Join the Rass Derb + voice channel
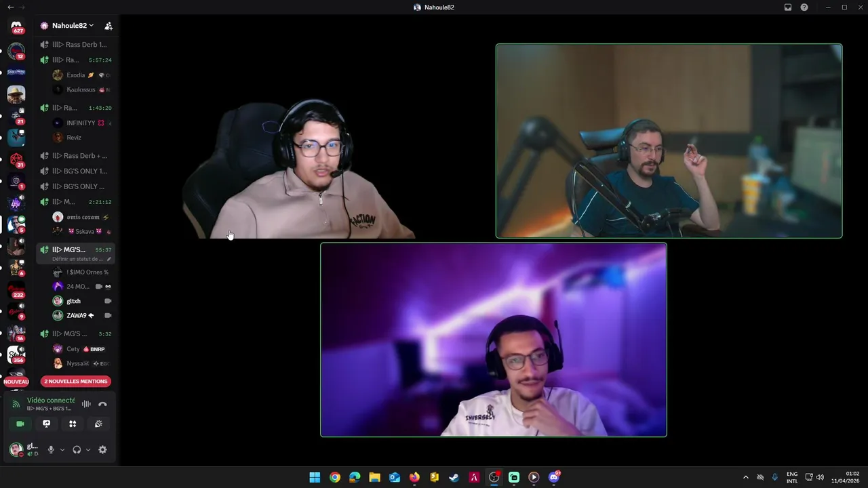The height and width of the screenshot is (488, 868). (76, 156)
